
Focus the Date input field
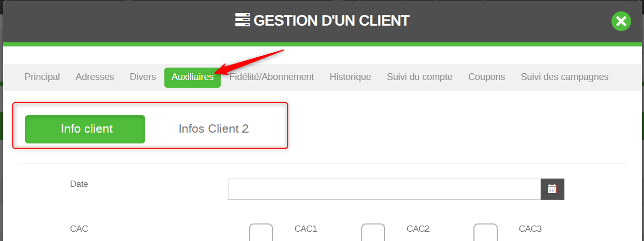coord(385,189)
